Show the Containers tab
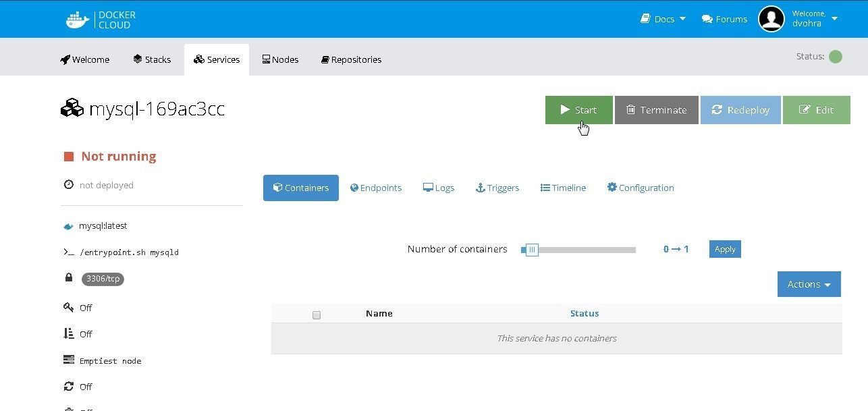The image size is (868, 411). 301,188
